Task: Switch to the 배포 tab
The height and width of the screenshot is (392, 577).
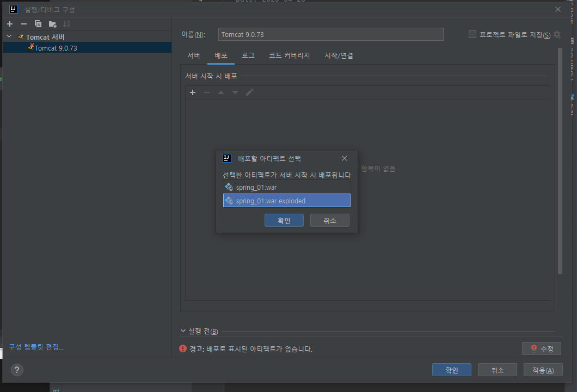Action: pyautogui.click(x=221, y=55)
